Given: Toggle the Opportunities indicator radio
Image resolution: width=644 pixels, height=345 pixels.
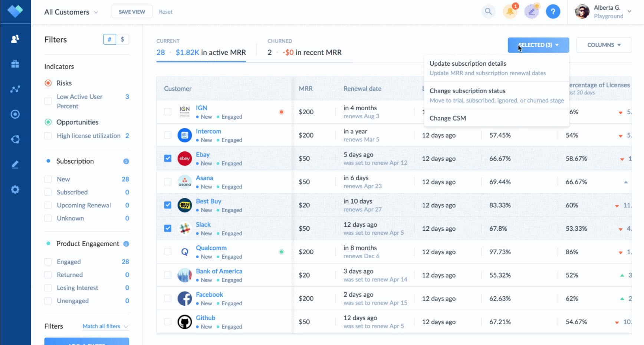Looking at the screenshot, I should tap(48, 122).
